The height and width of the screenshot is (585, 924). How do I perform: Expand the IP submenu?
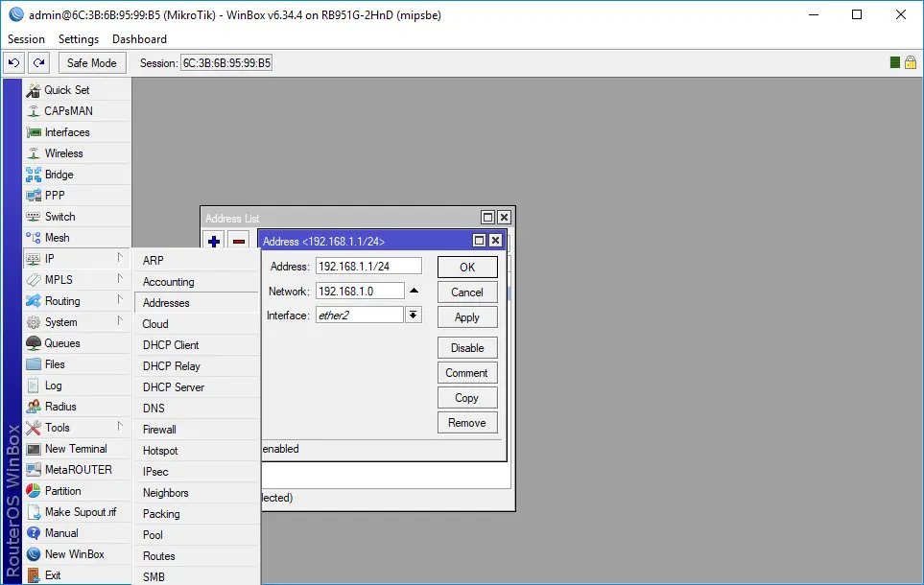coord(77,259)
